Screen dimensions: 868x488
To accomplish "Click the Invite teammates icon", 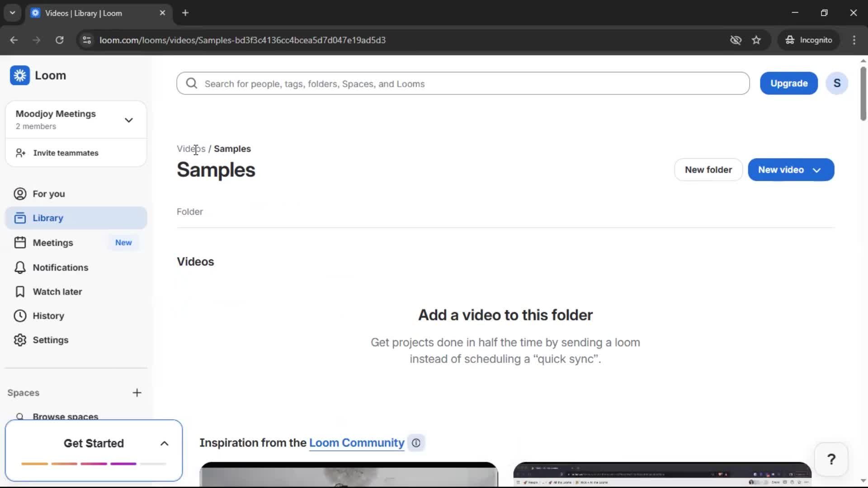I will click(x=20, y=153).
